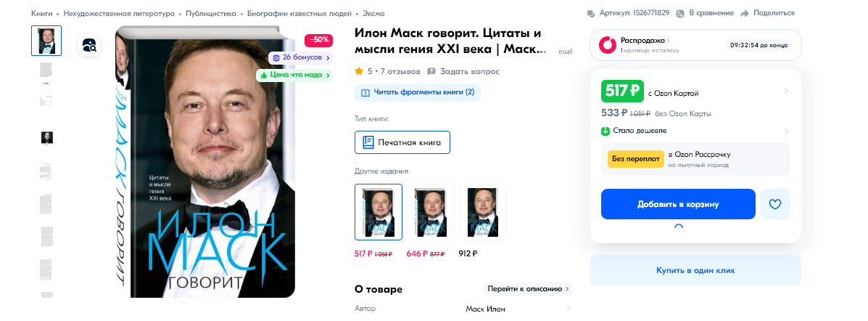The width and height of the screenshot is (868, 321).
Task: Go to the Биографии известных людей breadcrumb
Action: (x=299, y=13)
